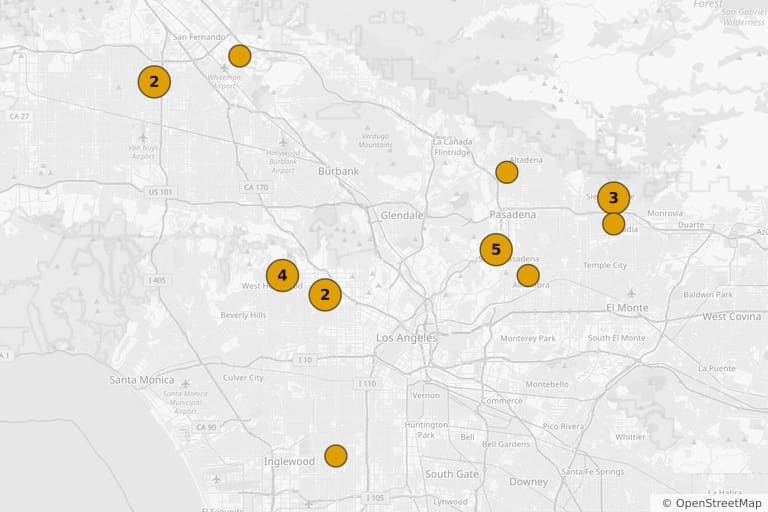Image resolution: width=768 pixels, height=512 pixels.
Task: Expand the 2 cluster west of San Fernando
Action: coord(154,82)
